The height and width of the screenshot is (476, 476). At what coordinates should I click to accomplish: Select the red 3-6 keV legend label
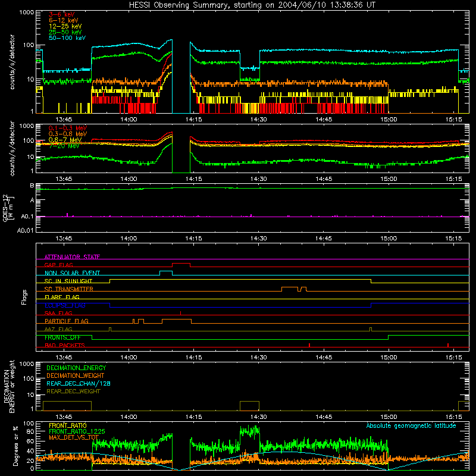coord(62,14)
